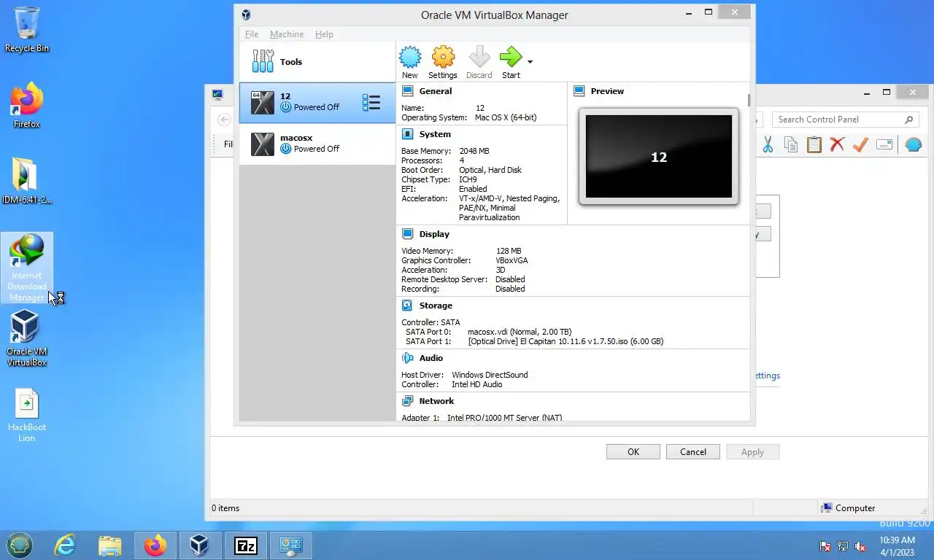This screenshot has width=934, height=560.
Task: Open the Help menu in VirtualBox
Action: (x=324, y=34)
